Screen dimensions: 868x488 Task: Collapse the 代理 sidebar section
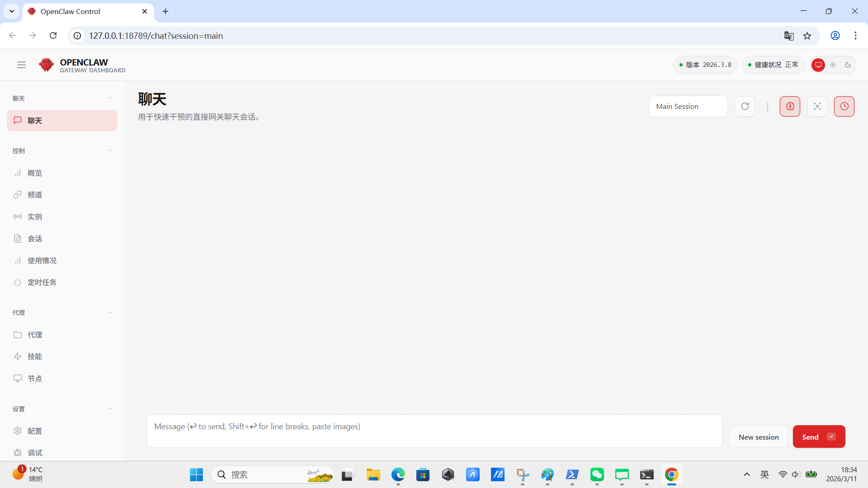110,312
